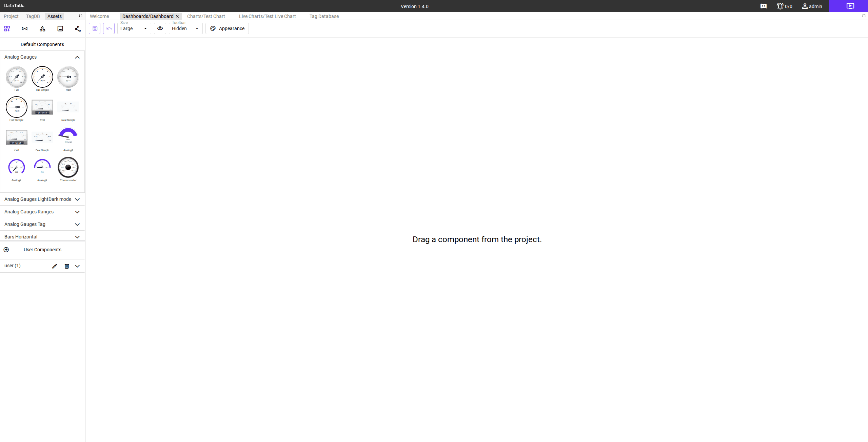868x442 pixels.
Task: Open the Charts/Test Chart tab
Action: coord(206,16)
